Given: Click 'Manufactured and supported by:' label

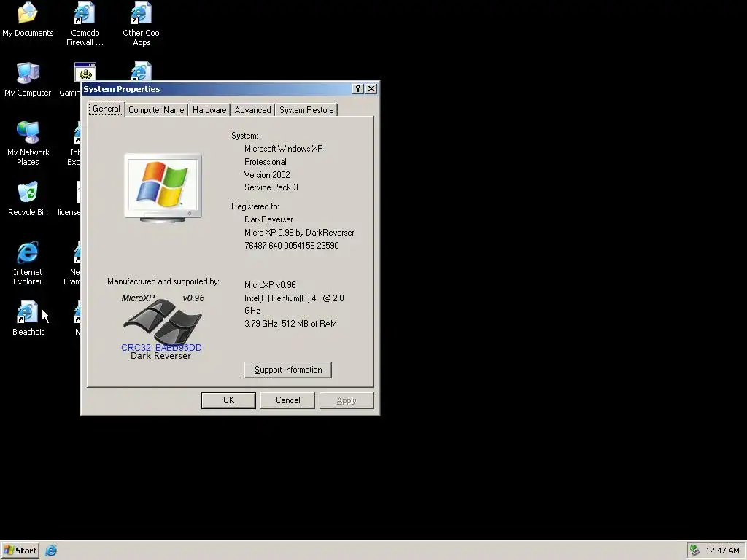Looking at the screenshot, I should pyautogui.click(x=163, y=281).
